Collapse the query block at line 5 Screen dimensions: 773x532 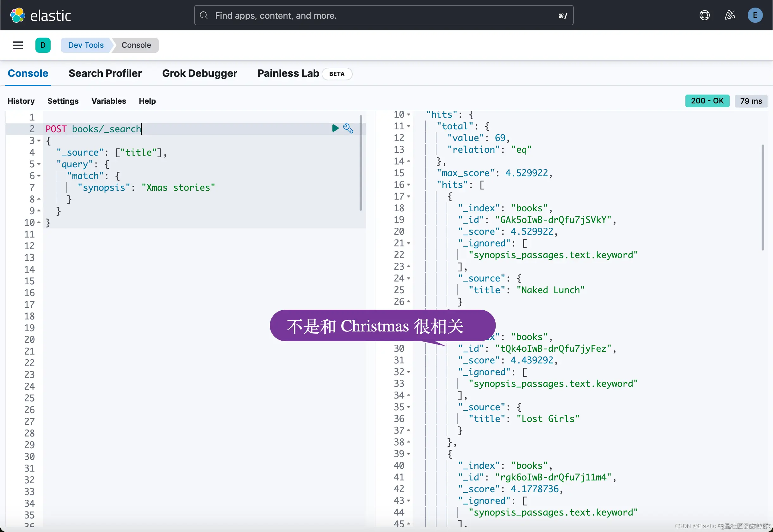39,164
